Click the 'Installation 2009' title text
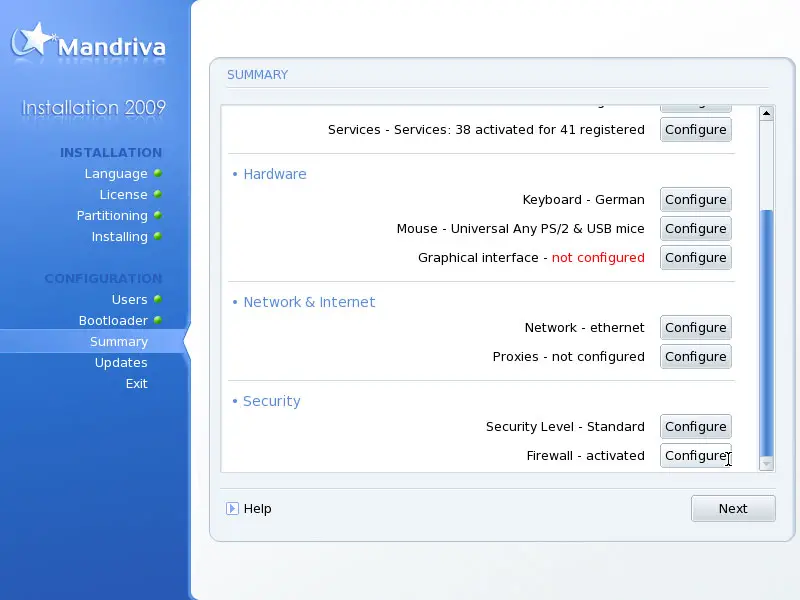The image size is (800, 600). click(93, 108)
